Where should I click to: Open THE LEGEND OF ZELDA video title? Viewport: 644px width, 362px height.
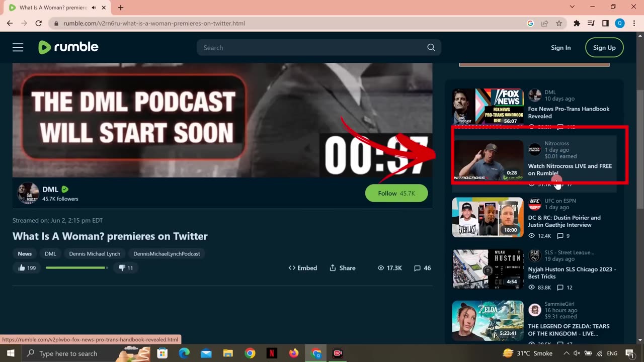(569, 330)
